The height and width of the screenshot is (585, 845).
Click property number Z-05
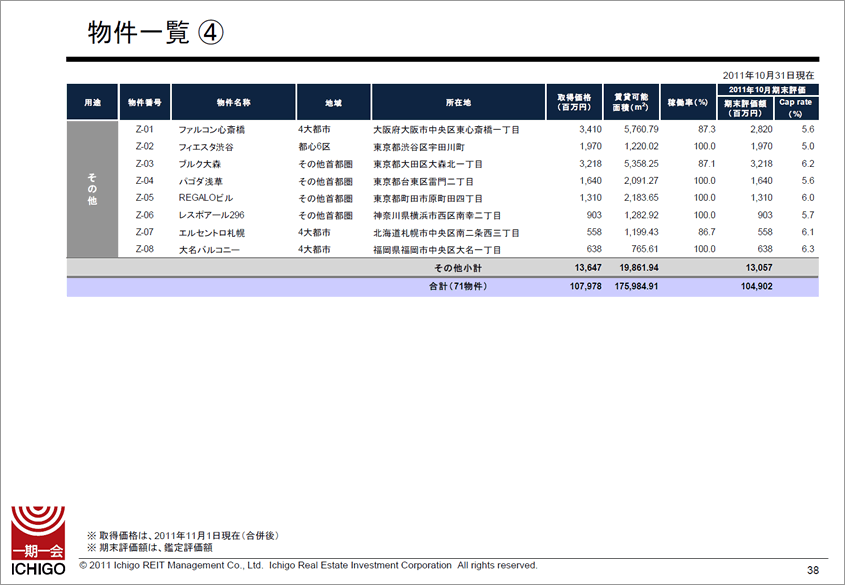[x=144, y=198]
